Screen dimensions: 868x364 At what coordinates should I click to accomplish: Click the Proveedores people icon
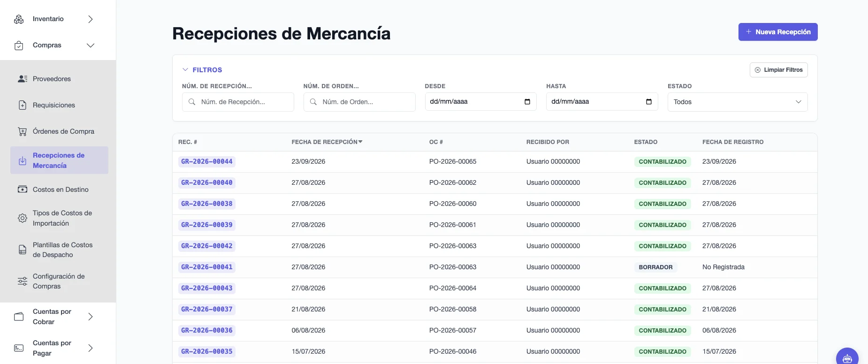click(x=23, y=79)
